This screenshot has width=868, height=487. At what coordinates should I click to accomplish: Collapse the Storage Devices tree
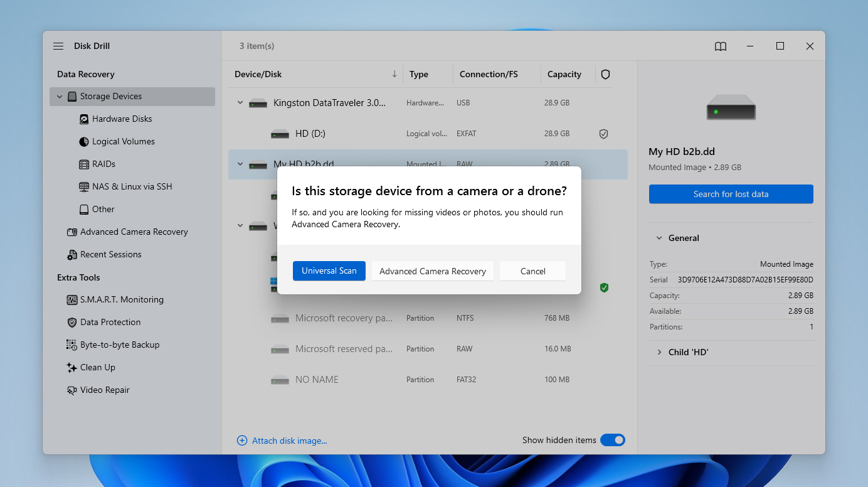coord(60,97)
